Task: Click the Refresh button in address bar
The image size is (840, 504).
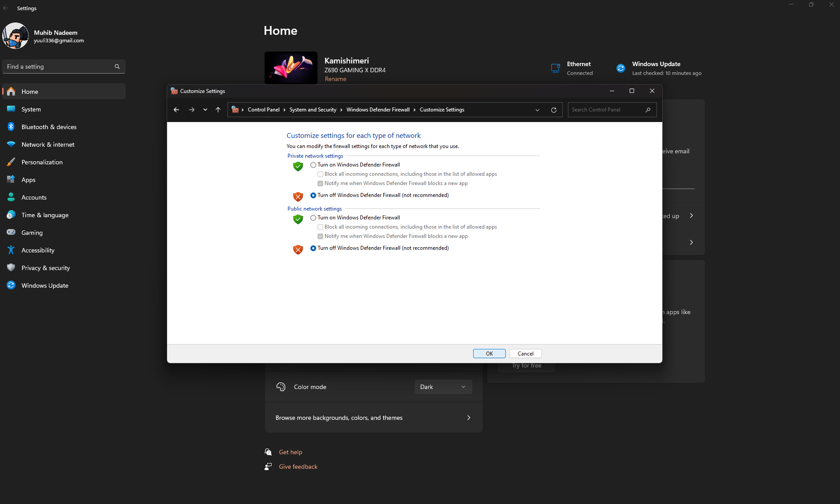Action: [554, 110]
